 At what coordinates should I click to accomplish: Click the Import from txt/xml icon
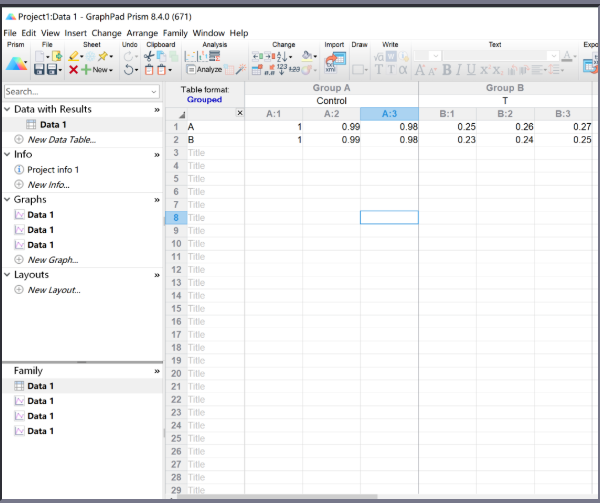point(332,64)
